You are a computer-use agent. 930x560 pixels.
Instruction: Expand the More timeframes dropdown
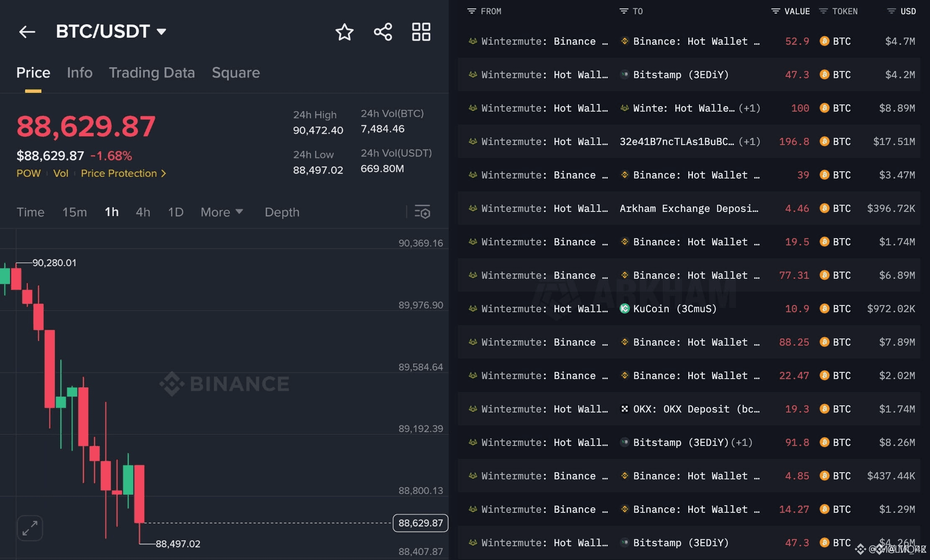[222, 212]
